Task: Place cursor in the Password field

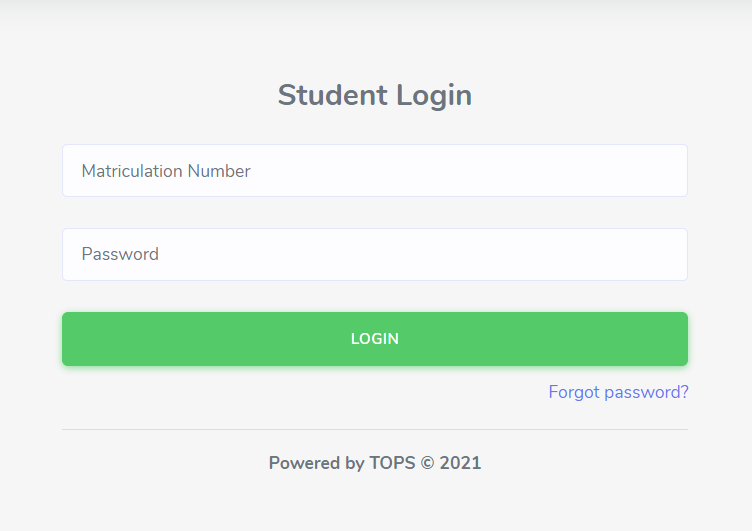Action: coord(374,254)
